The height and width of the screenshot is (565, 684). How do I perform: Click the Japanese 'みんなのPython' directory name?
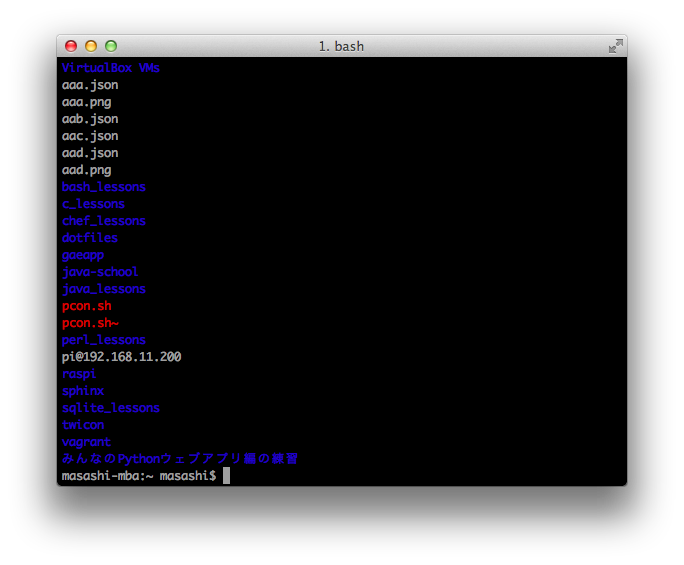[x=180, y=459]
